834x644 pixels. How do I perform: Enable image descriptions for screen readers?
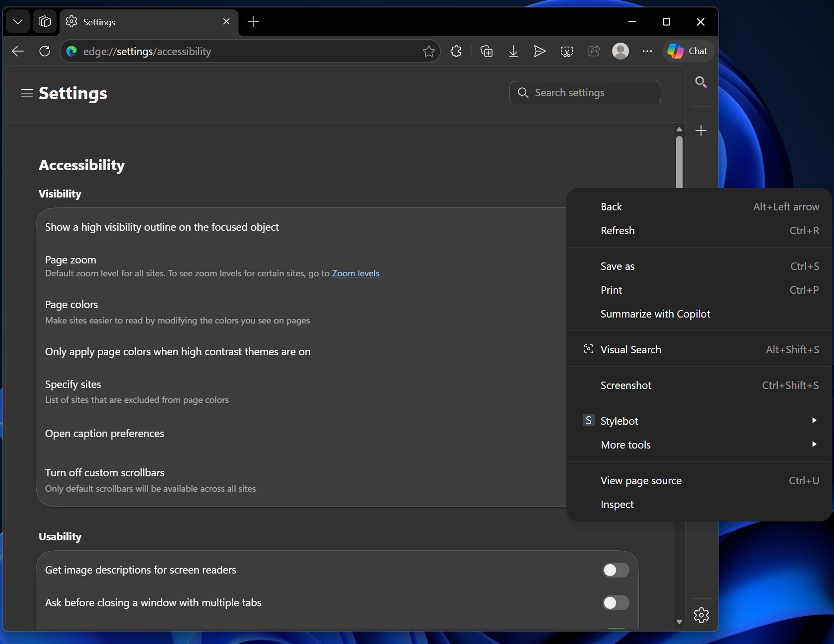coord(615,570)
